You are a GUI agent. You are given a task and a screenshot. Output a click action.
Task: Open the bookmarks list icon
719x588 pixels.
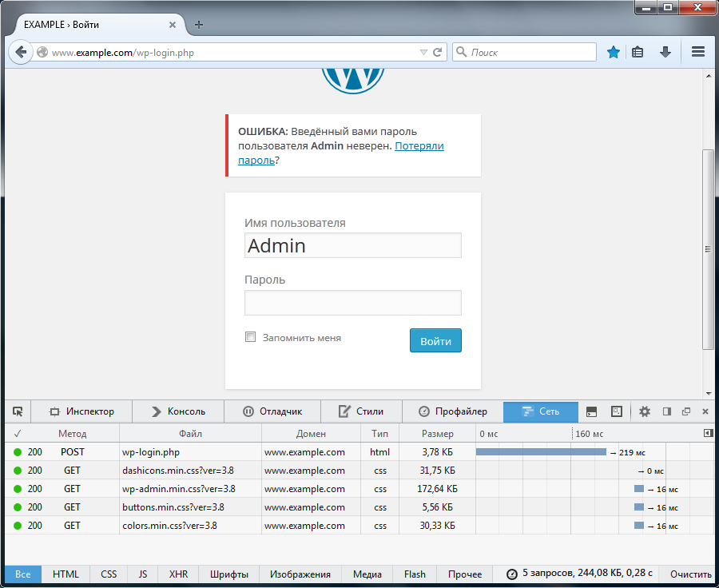click(x=638, y=52)
